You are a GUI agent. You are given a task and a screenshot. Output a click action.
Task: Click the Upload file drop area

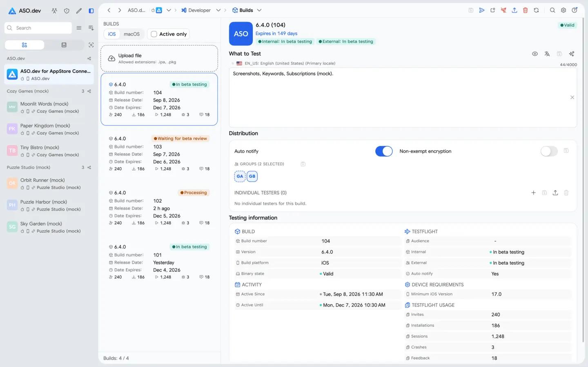[x=159, y=58]
